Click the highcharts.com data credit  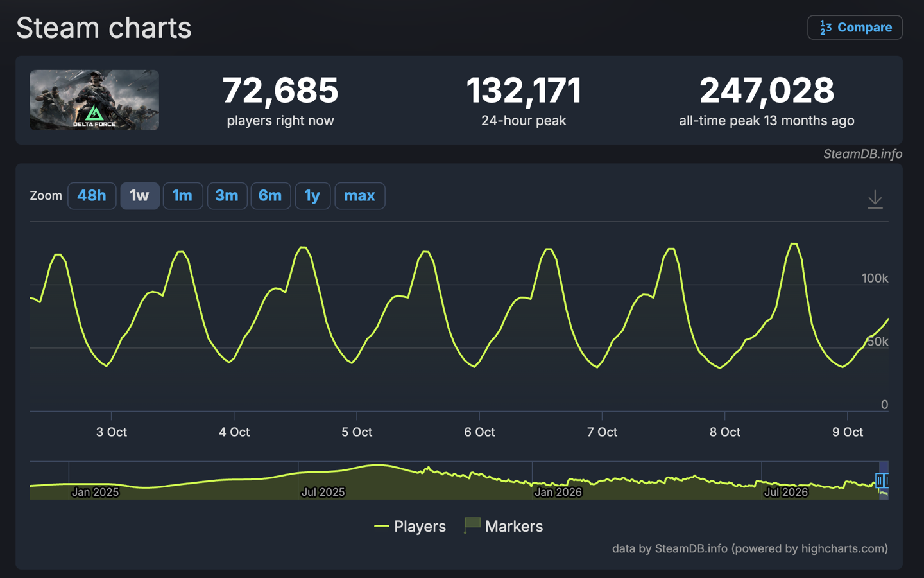tap(749, 548)
